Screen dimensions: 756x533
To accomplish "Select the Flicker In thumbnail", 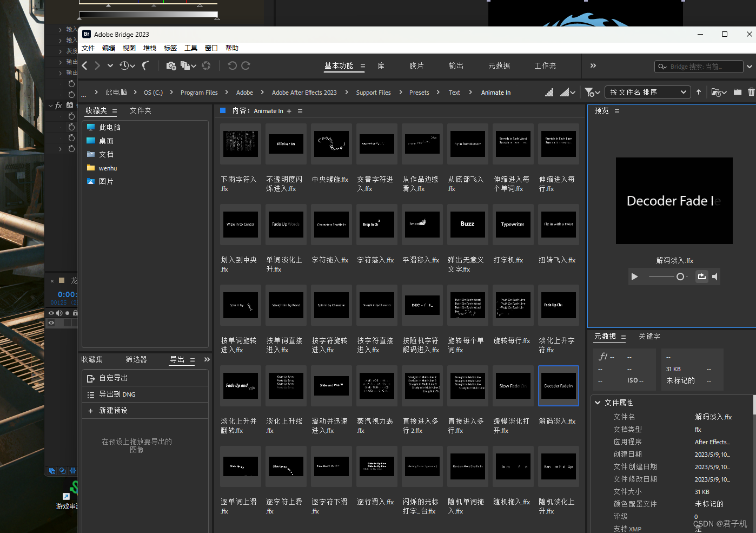I will pos(286,144).
